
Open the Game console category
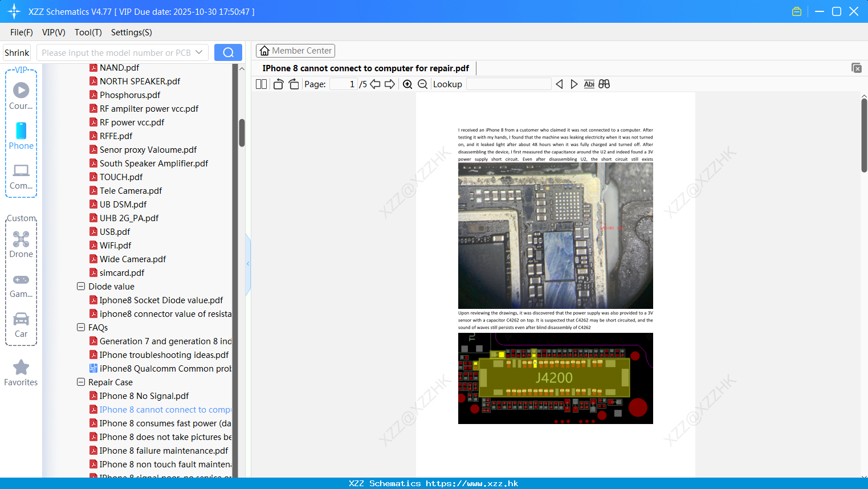tap(21, 286)
